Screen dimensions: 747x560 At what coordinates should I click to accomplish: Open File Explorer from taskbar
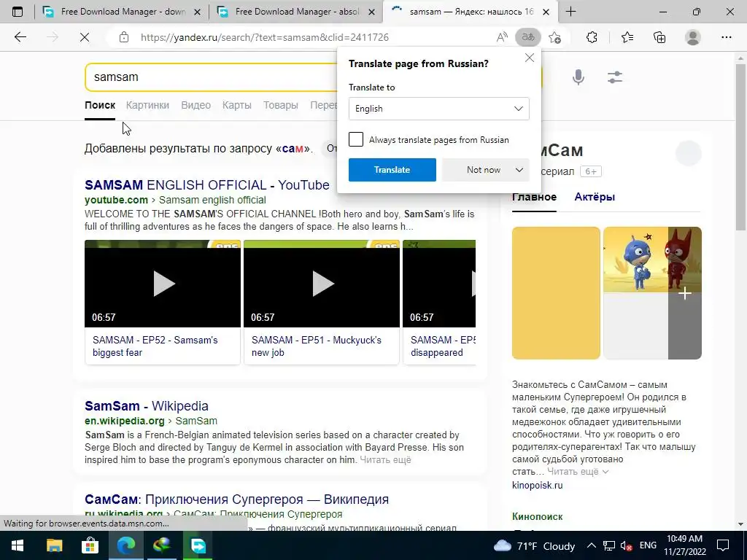click(54, 545)
